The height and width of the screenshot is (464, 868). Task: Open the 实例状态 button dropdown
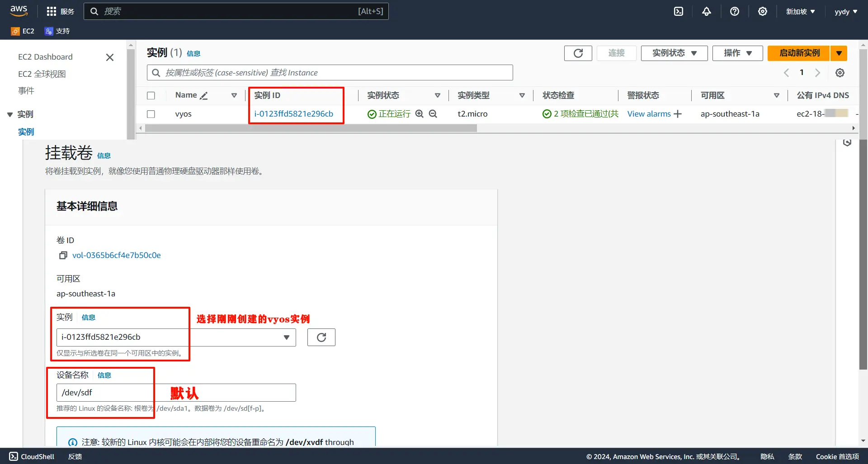click(x=675, y=53)
